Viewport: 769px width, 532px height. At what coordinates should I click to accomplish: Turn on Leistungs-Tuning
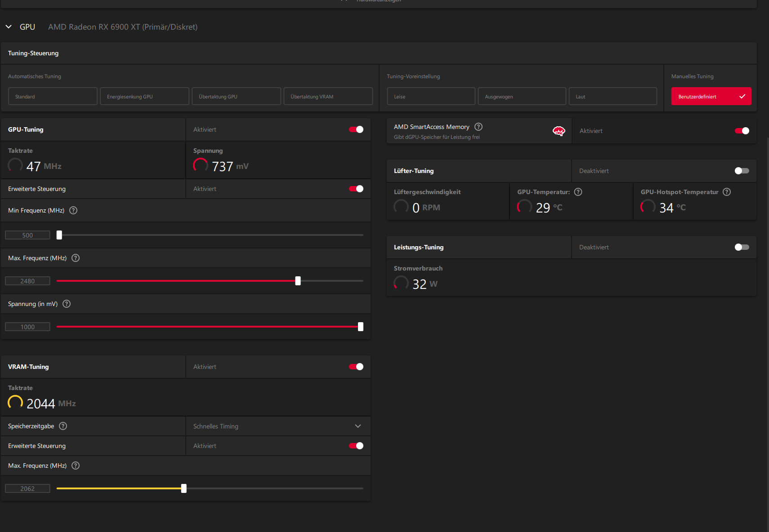(742, 247)
